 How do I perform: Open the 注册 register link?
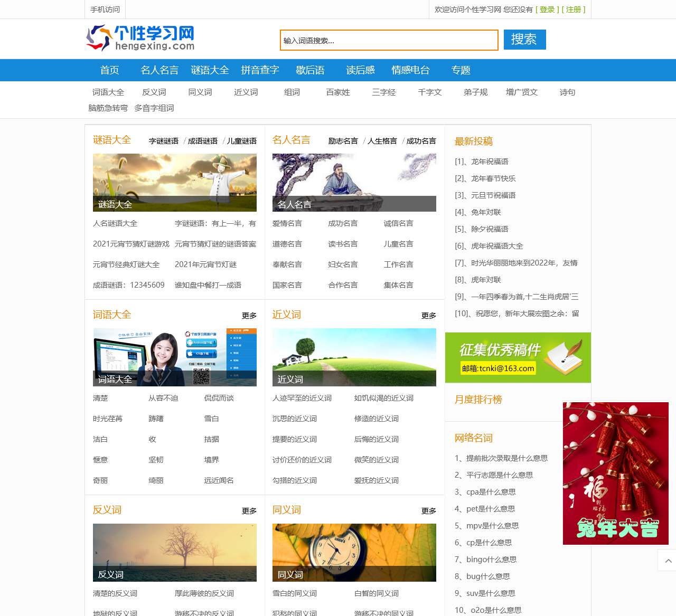(574, 9)
